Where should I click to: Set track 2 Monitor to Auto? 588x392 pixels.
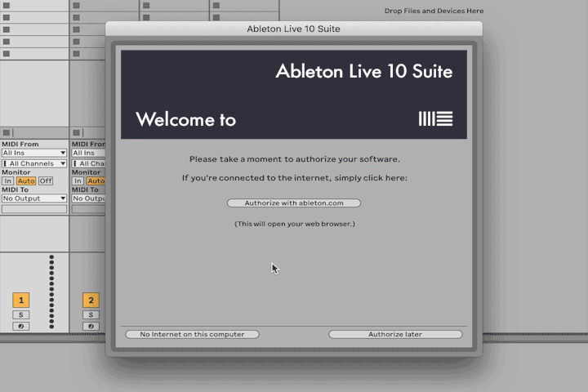(96, 180)
